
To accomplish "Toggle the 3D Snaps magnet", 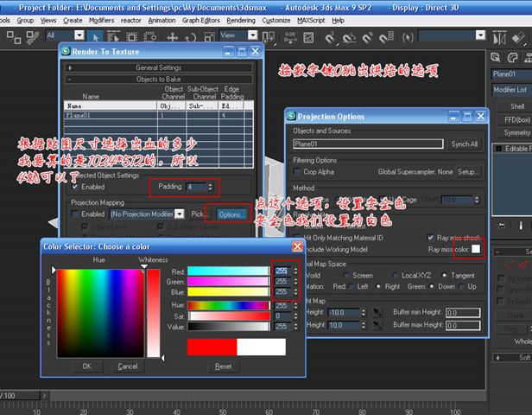I will click(x=330, y=37).
